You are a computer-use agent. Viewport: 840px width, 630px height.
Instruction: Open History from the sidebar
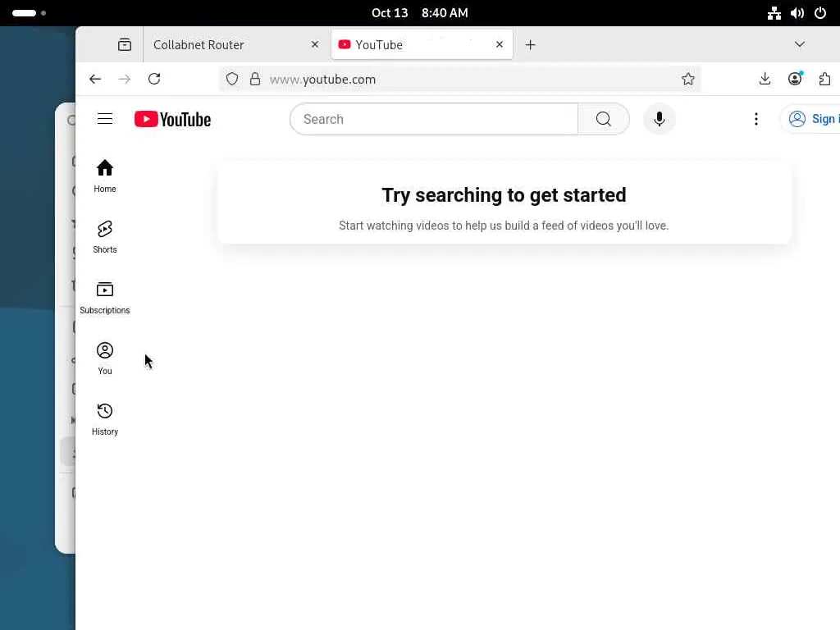[105, 419]
